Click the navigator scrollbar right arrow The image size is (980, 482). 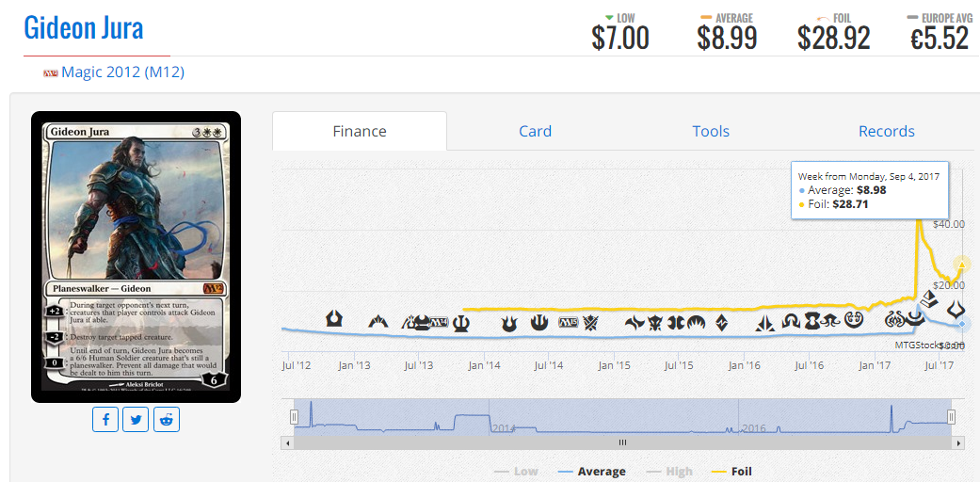[x=958, y=442]
